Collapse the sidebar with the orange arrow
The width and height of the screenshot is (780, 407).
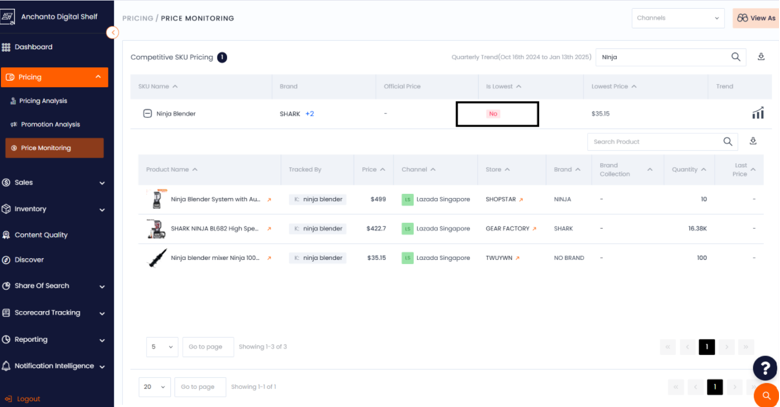pos(112,33)
